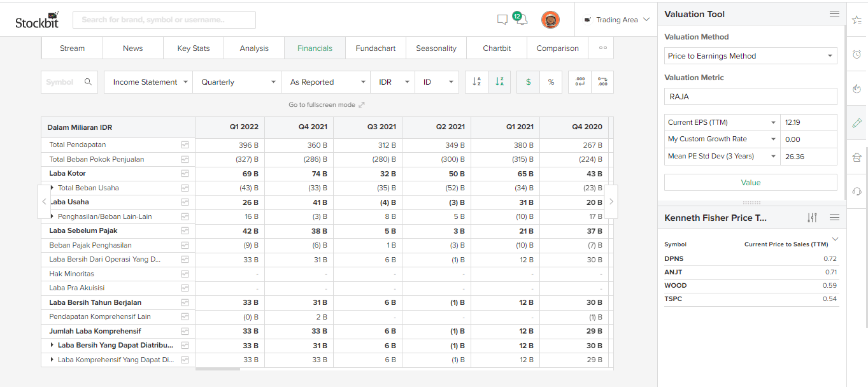Show the chart for Total Pendapatan row

click(x=185, y=145)
